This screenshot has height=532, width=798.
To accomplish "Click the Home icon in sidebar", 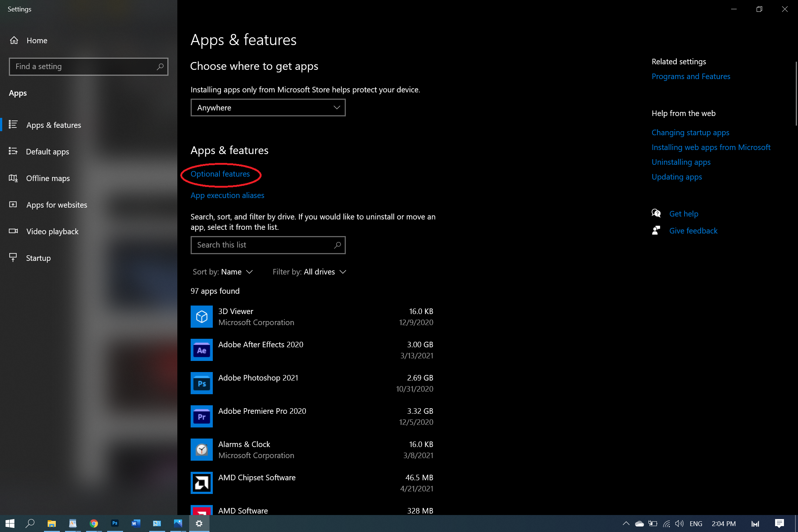I will (14, 40).
